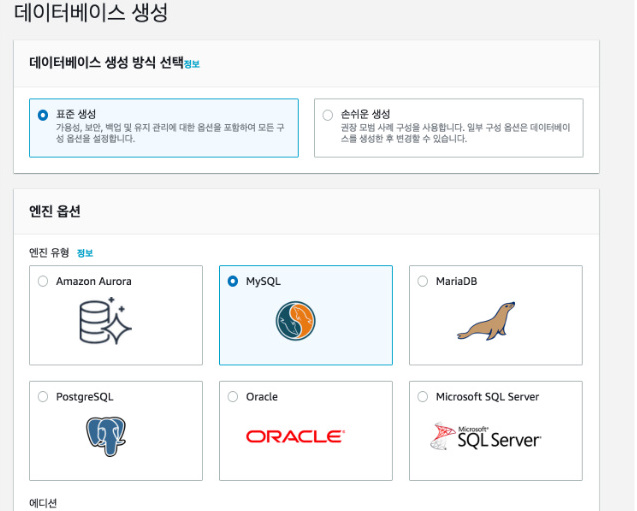Click the 엔진 옵션 section heading
The image size is (637, 511).
pos(55,211)
